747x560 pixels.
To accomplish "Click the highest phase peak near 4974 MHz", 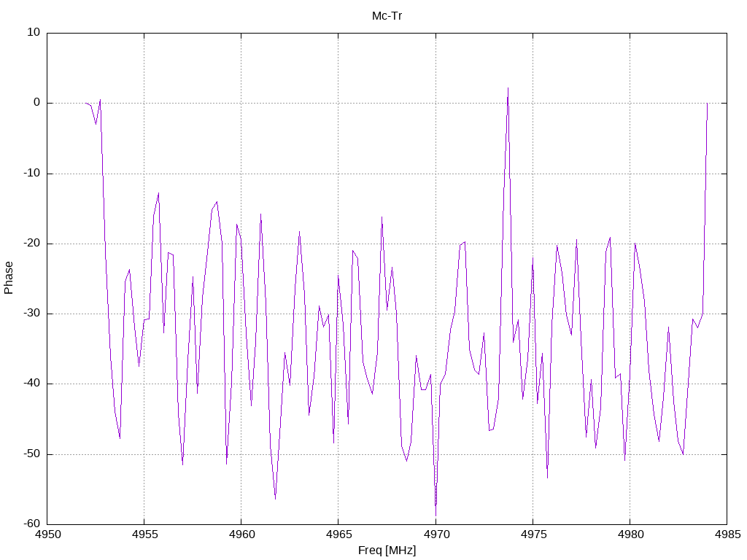I will pos(508,88).
